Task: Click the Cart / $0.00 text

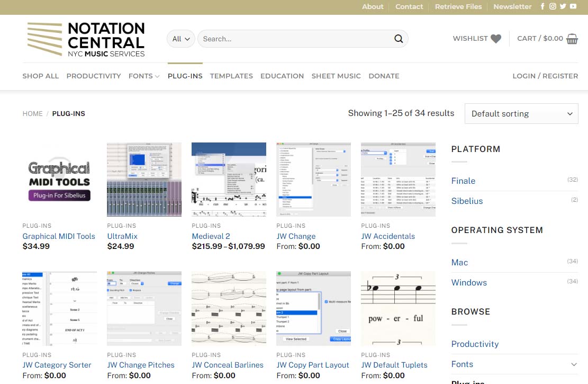Action: pos(540,38)
